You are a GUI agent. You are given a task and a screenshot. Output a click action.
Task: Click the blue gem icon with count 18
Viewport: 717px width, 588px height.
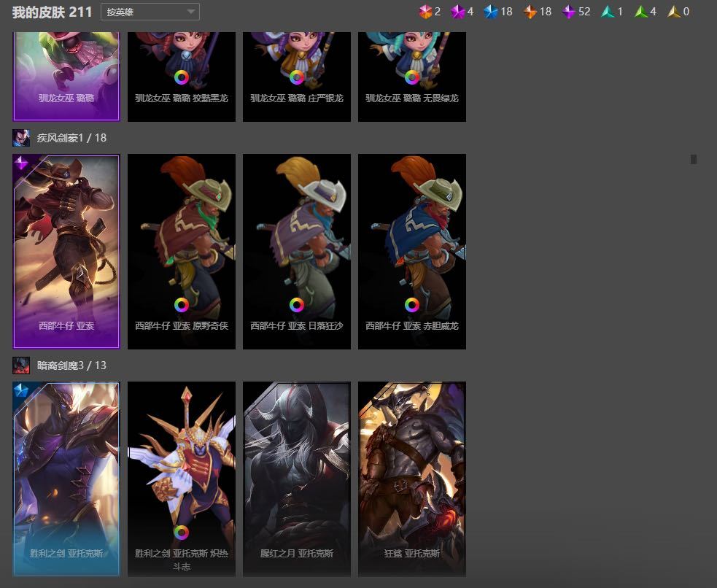(x=491, y=12)
